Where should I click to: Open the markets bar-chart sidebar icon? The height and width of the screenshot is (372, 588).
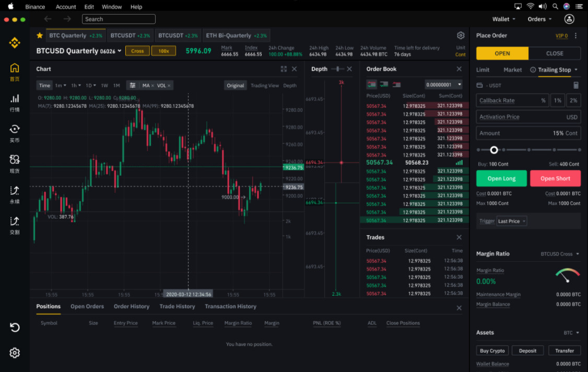pyautogui.click(x=15, y=99)
